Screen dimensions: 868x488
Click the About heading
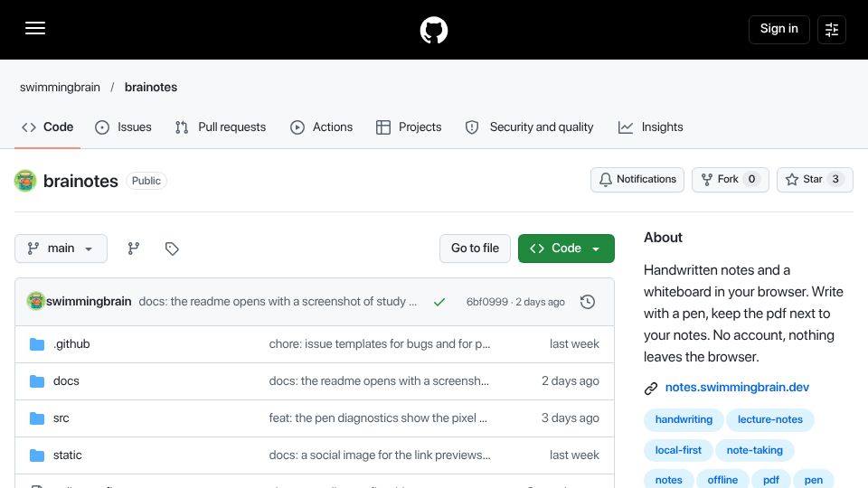pyautogui.click(x=663, y=238)
